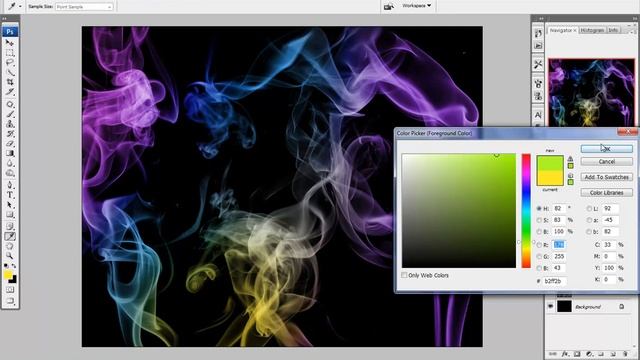The image size is (640, 360).
Task: Open the Tool Presets panel icon in the dock
Action: coord(538,64)
